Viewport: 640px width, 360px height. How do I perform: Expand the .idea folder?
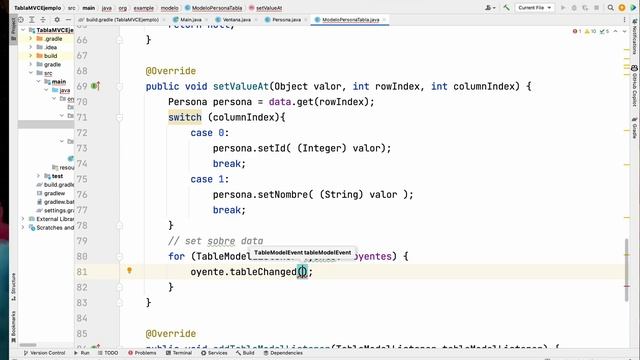pyautogui.click(x=31, y=47)
